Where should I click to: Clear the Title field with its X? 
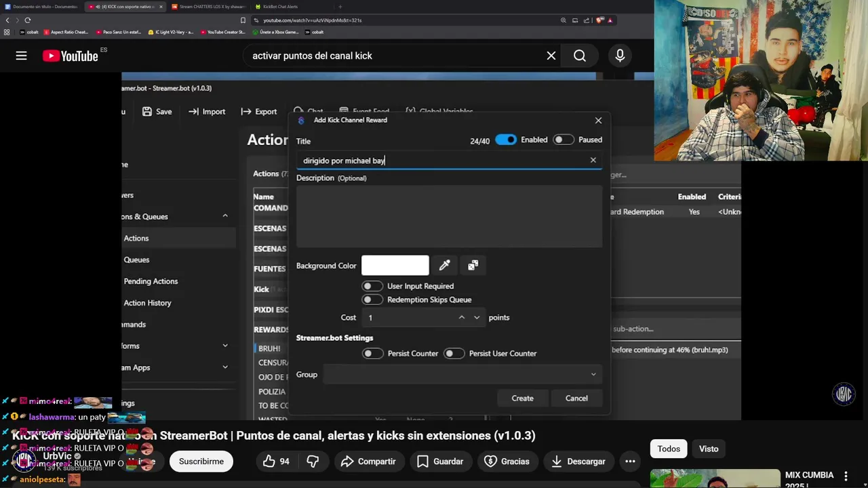coord(593,160)
